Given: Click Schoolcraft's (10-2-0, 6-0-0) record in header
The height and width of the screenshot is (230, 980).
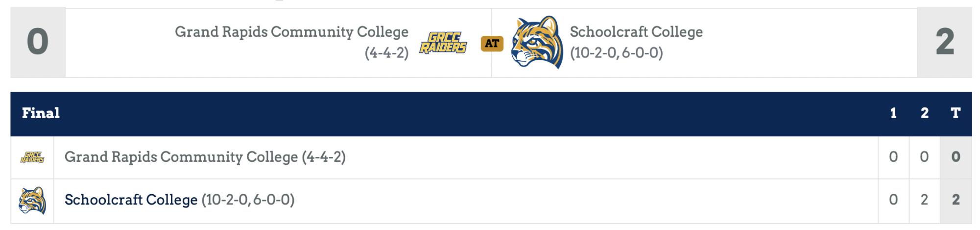Looking at the screenshot, I should click(x=617, y=53).
